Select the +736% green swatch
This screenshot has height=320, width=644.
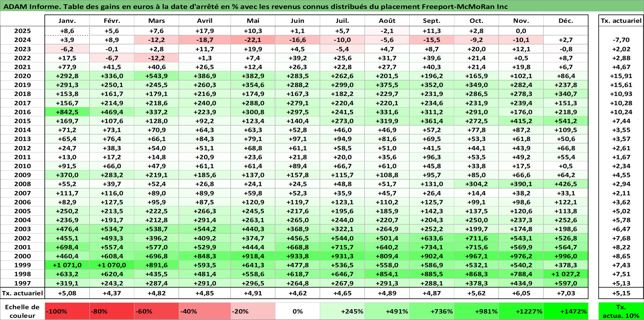point(432,311)
